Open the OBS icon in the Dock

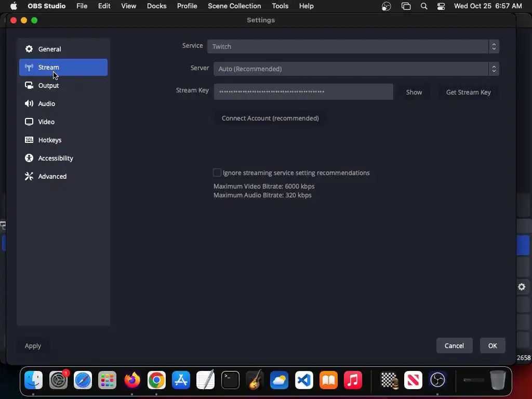[437, 380]
